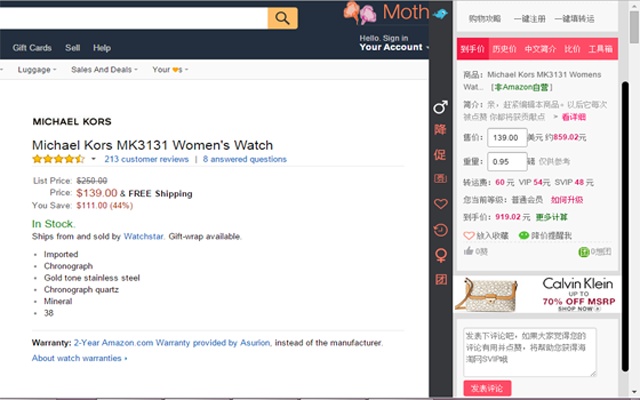This screenshot has height=400, width=640.
Task: Expand the Sales And Deals dropdown
Action: tap(104, 70)
